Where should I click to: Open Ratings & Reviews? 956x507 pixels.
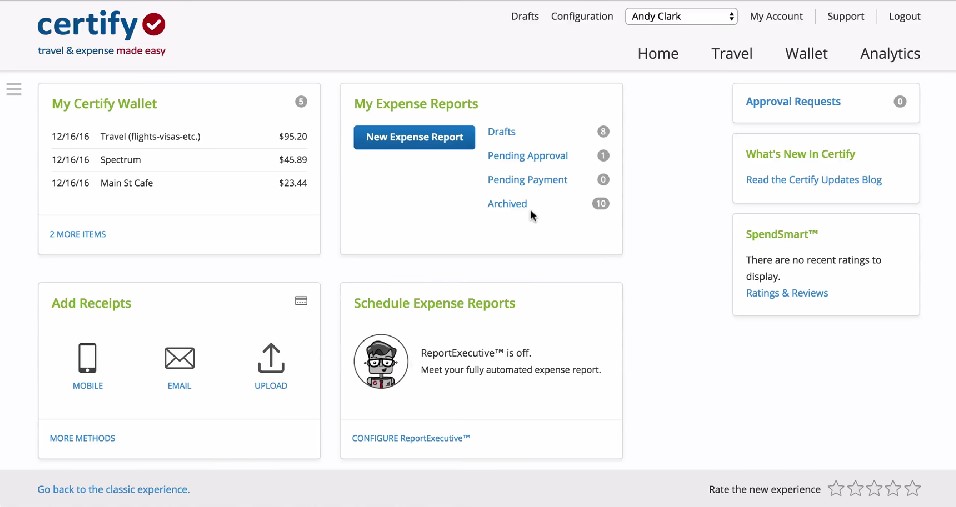coord(787,293)
